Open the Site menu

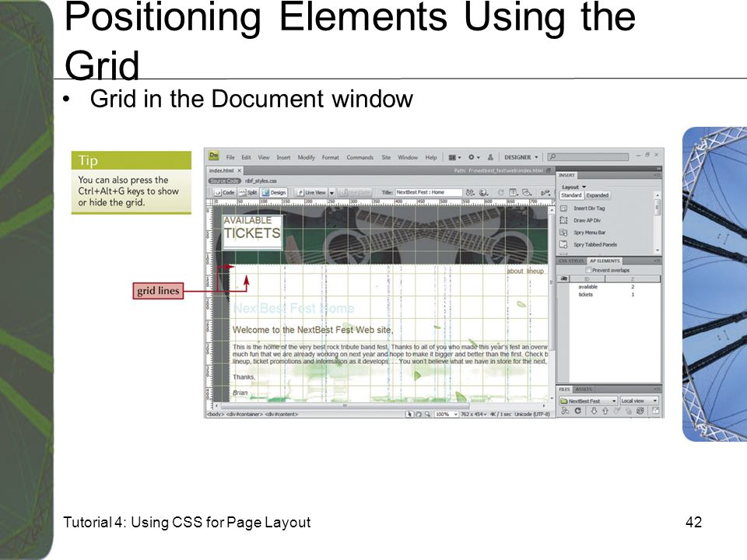pyautogui.click(x=386, y=158)
